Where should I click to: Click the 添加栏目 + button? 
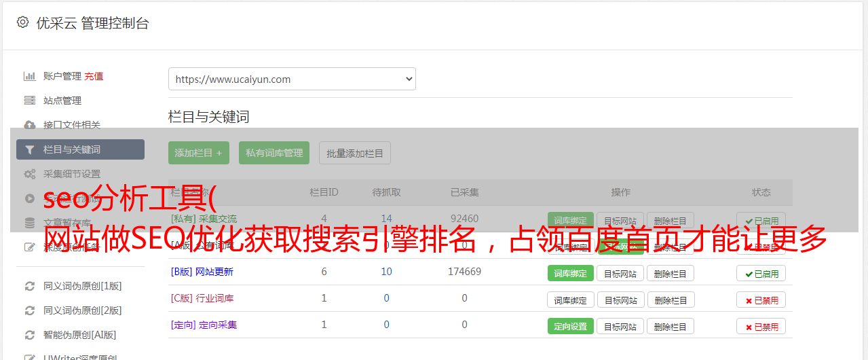point(199,153)
